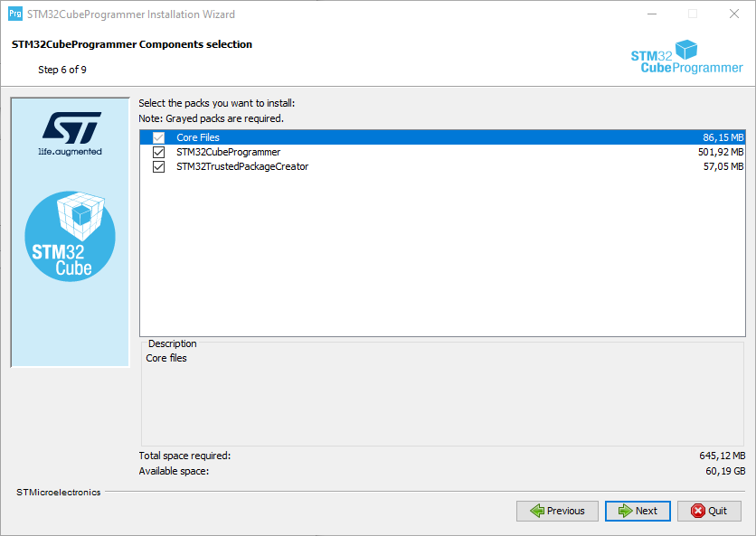
Task: Click the round STM32Cube logo
Action: (x=71, y=235)
